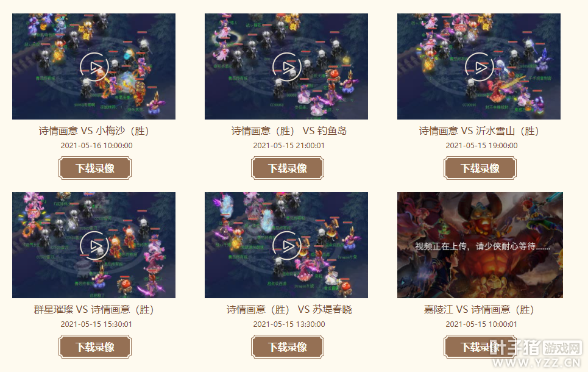588x372 pixels.
Task: Download the 沂水雪山 match recording
Action: pyautogui.click(x=480, y=168)
